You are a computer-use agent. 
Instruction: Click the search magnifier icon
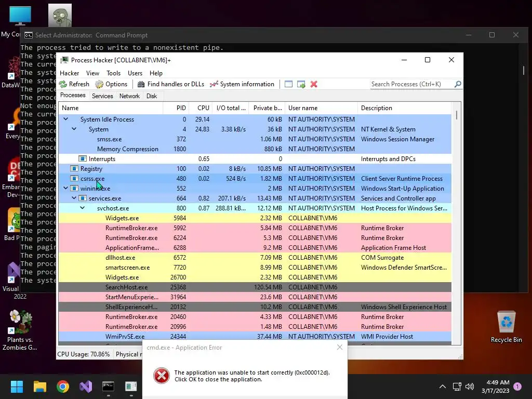pyautogui.click(x=458, y=84)
